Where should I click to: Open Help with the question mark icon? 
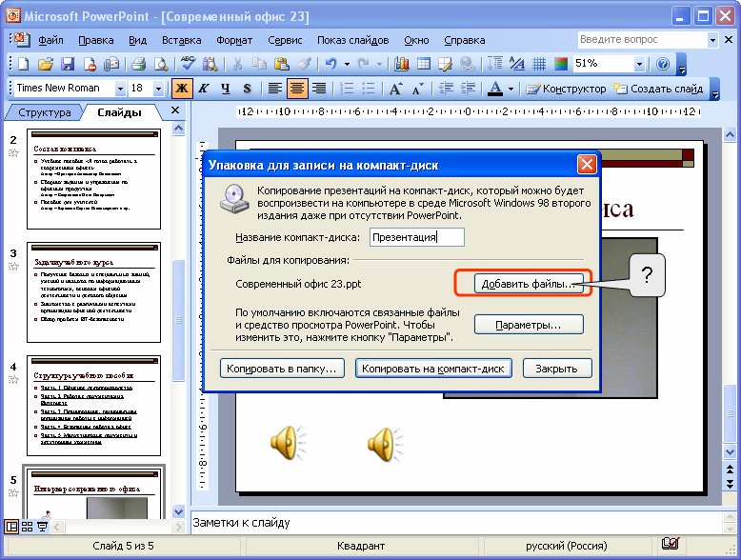click(663, 64)
